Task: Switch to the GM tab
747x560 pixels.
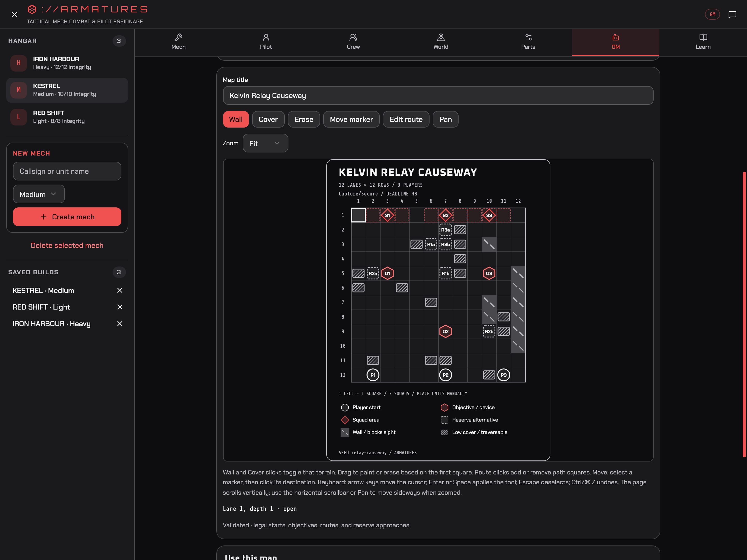Action: pyautogui.click(x=616, y=42)
